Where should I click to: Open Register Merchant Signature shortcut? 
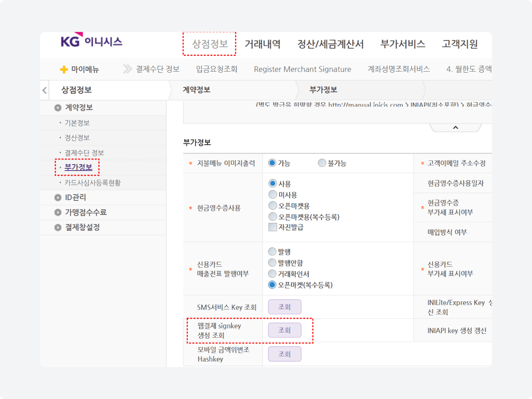click(302, 69)
